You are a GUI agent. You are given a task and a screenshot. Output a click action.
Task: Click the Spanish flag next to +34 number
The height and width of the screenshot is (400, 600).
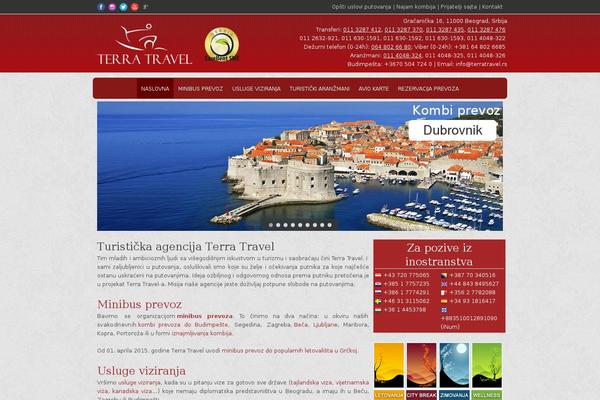[x=444, y=301]
